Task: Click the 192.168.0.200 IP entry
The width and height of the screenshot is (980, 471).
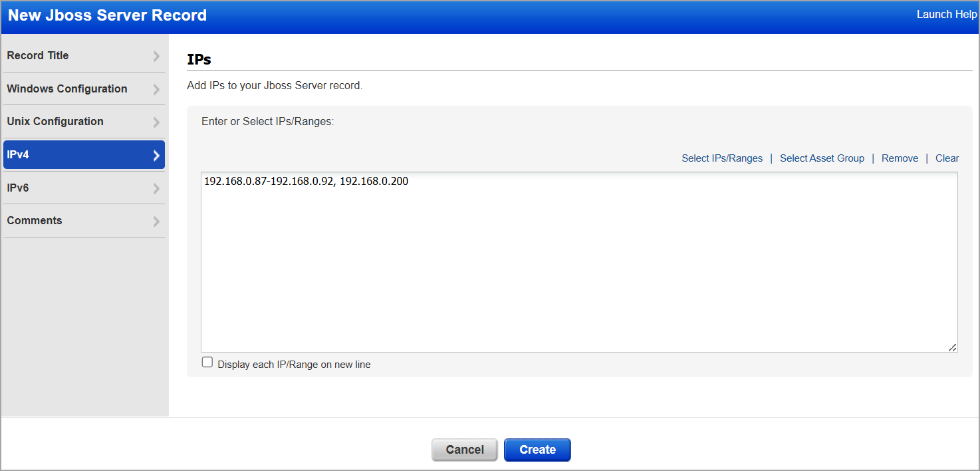Action: click(374, 181)
